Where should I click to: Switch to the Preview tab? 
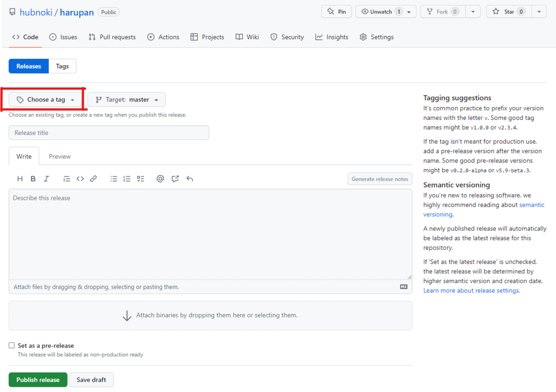[x=59, y=156]
